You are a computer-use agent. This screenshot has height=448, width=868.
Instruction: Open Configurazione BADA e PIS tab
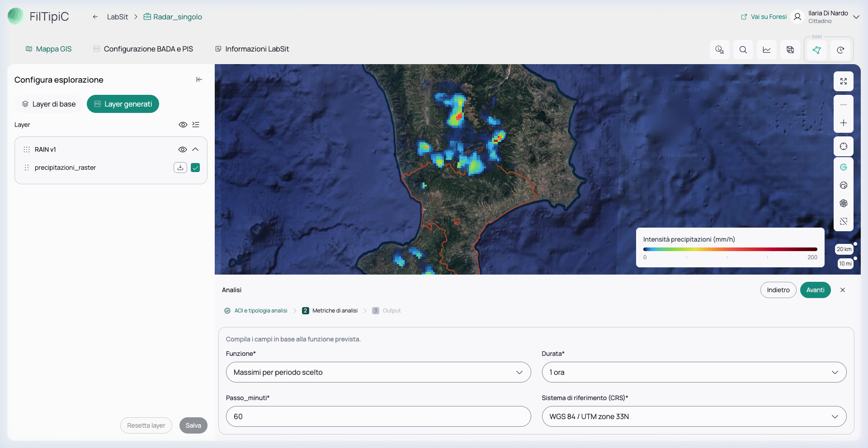click(143, 49)
